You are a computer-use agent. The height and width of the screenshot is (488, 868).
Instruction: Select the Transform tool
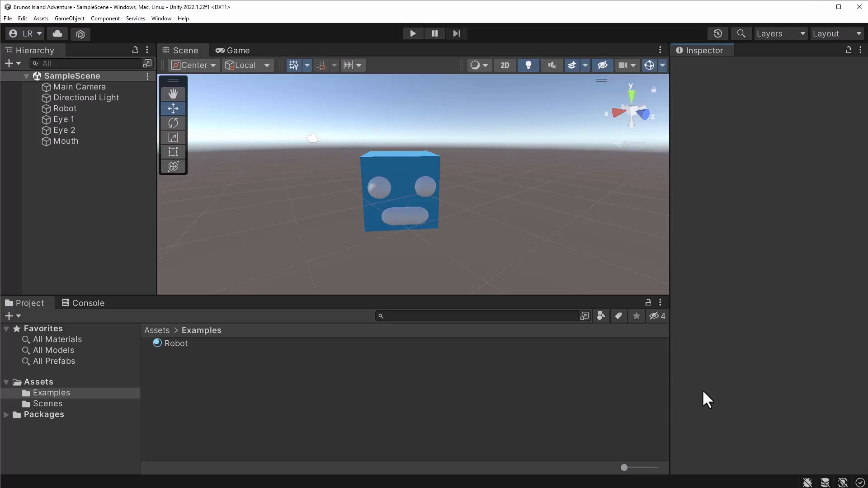point(173,166)
